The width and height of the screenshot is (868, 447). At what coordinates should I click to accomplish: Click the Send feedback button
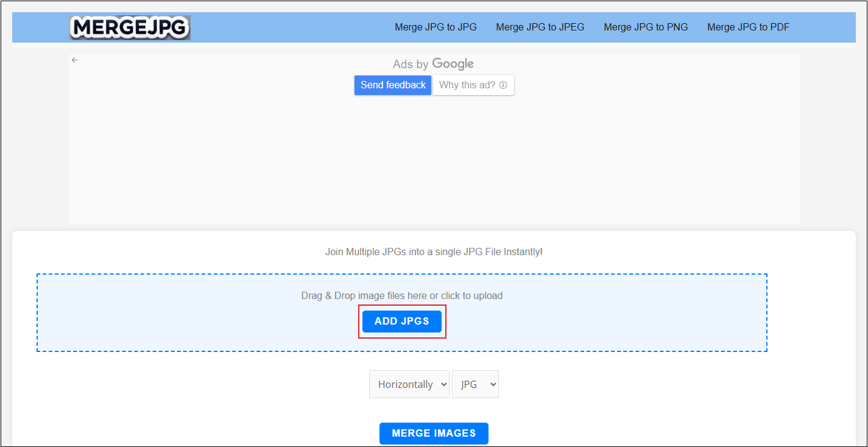coord(392,85)
